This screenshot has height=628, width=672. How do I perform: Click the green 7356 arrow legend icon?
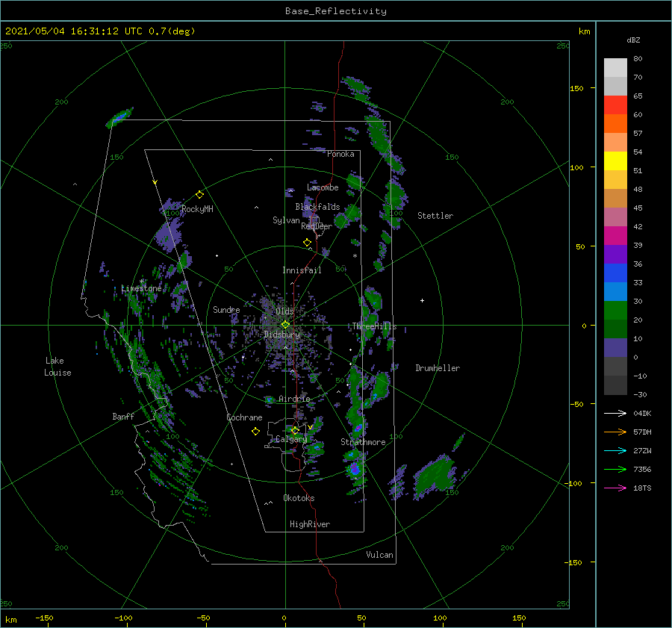[615, 470]
